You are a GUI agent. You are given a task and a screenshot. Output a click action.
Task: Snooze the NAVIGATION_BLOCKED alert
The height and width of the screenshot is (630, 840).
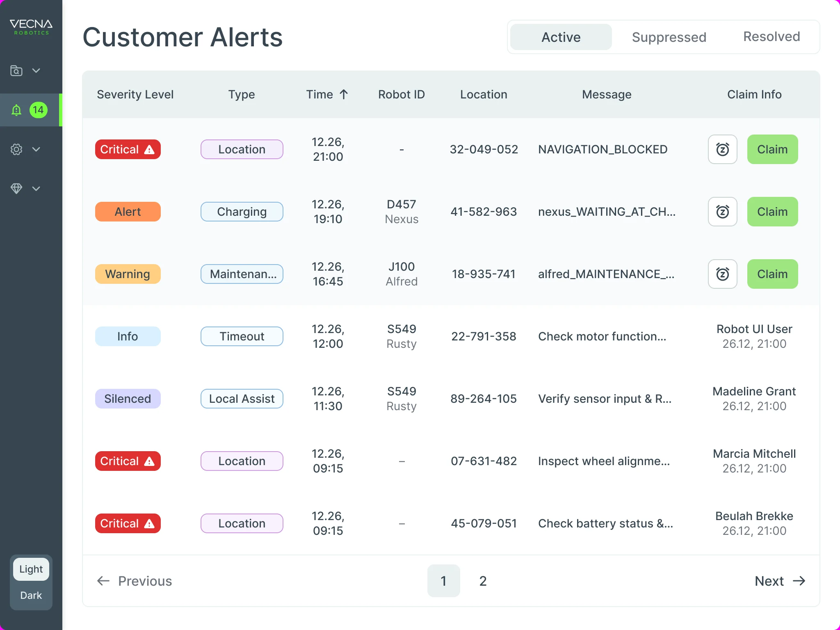point(723,149)
